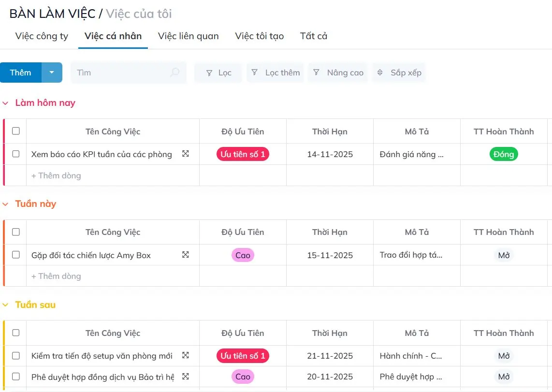Switch to the Tất cả tab

[x=313, y=36]
